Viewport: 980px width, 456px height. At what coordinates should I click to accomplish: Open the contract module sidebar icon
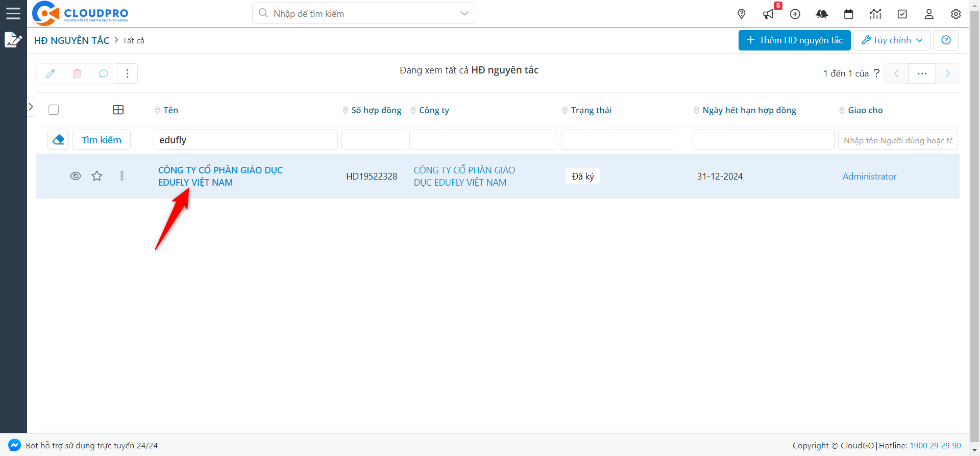click(x=13, y=39)
